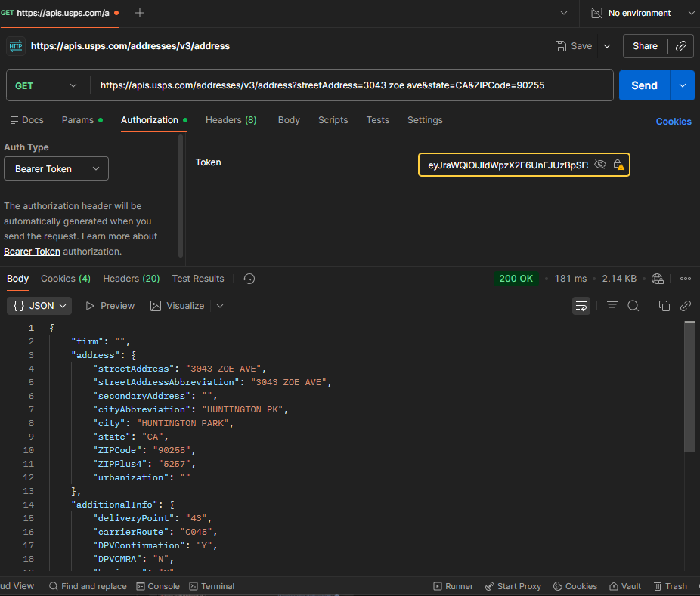This screenshot has width=700, height=596.
Task: Toggle token visibility eye icon
Action: (600, 165)
